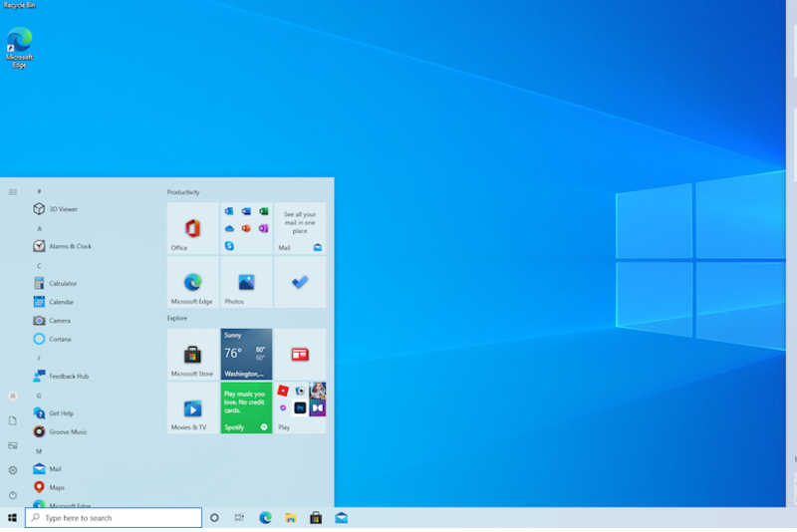Click the 'A' letter header in app list
The height and width of the screenshot is (532, 797).
pyautogui.click(x=39, y=229)
